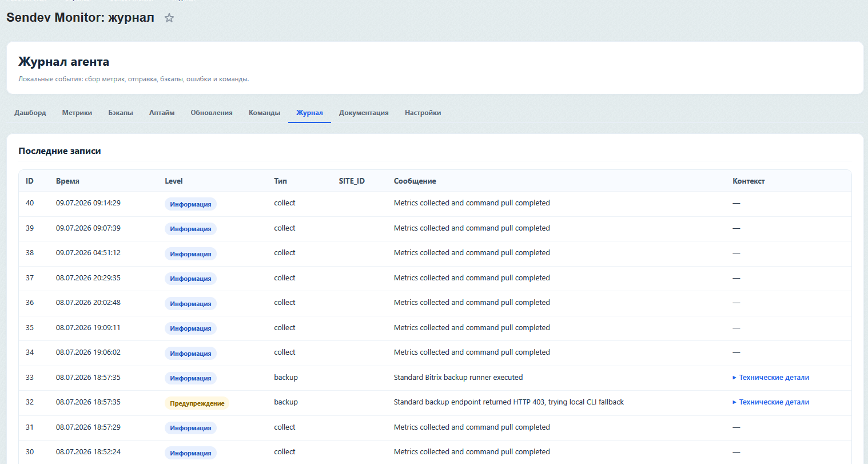Click the Информация badge in row 33

(x=190, y=378)
